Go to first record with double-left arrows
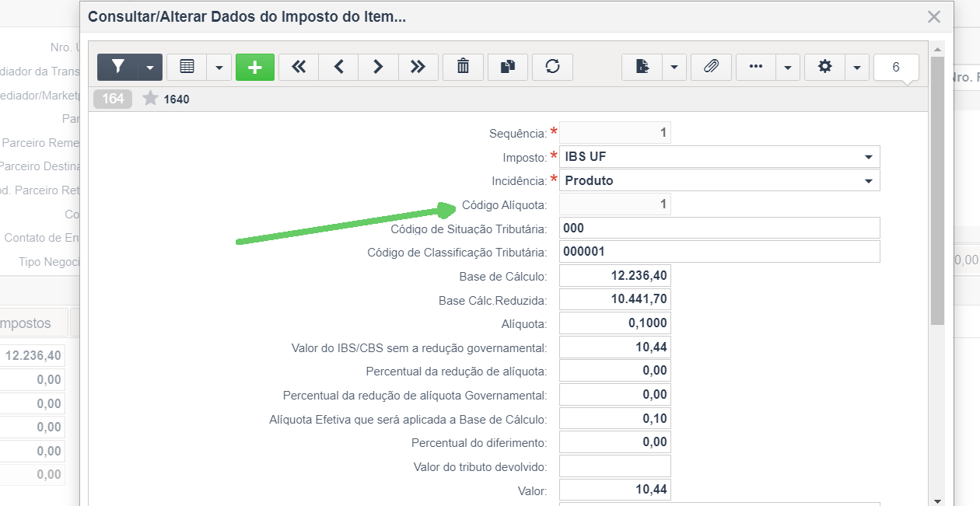This screenshot has width=980, height=506. click(299, 67)
